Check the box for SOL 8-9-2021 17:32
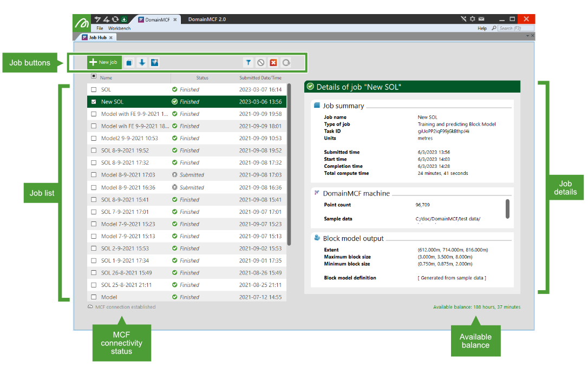The height and width of the screenshot is (366, 588). pos(94,163)
